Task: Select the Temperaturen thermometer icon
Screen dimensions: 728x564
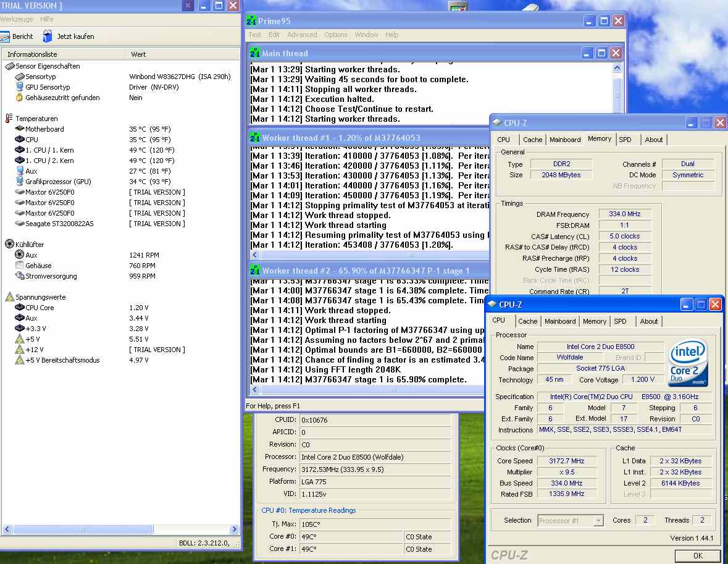Action: [x=9, y=119]
